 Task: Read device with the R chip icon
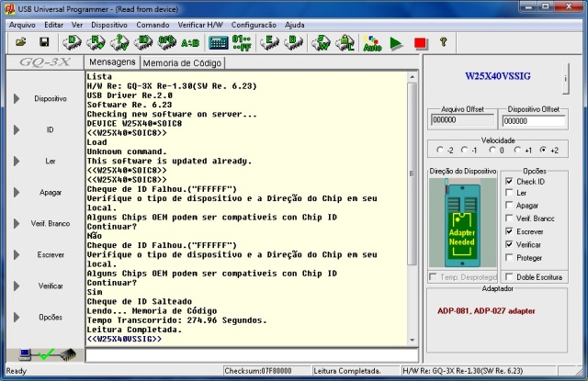(96, 42)
